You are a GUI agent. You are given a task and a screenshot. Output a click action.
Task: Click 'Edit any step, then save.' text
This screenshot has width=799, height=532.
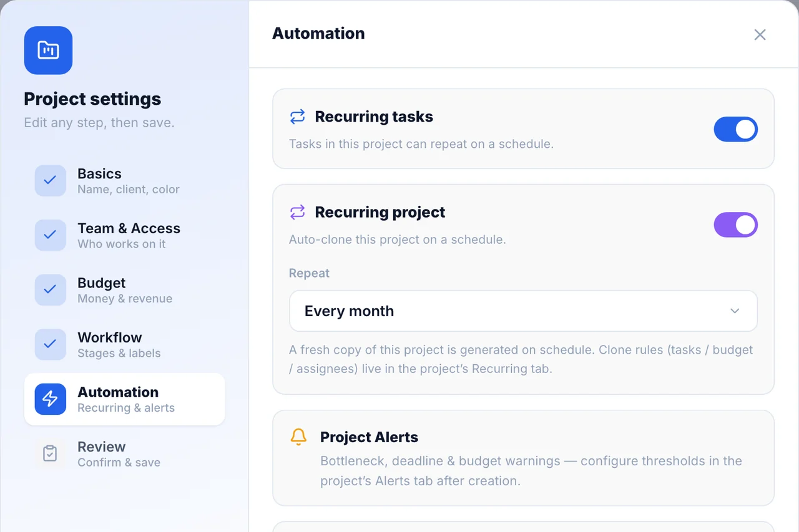(x=99, y=123)
